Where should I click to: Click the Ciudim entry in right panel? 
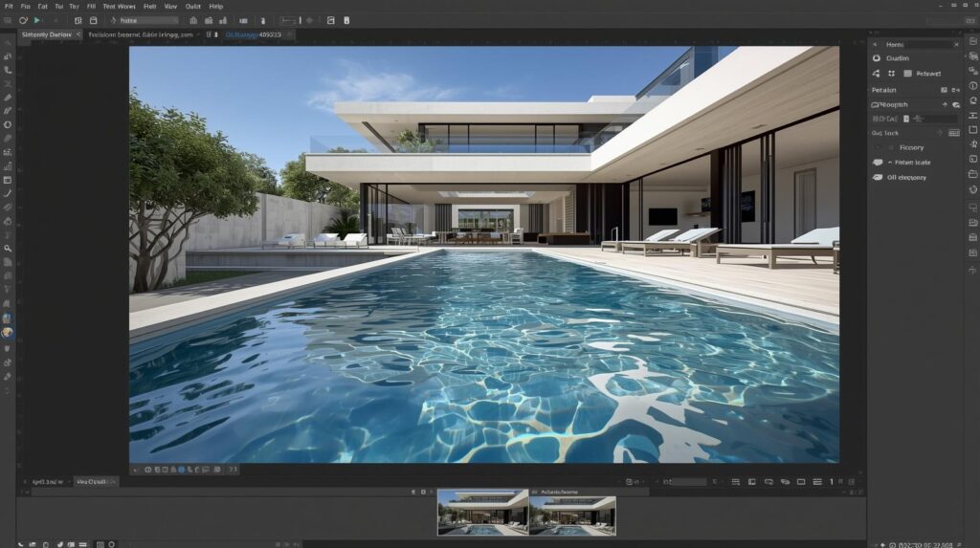[897, 58]
